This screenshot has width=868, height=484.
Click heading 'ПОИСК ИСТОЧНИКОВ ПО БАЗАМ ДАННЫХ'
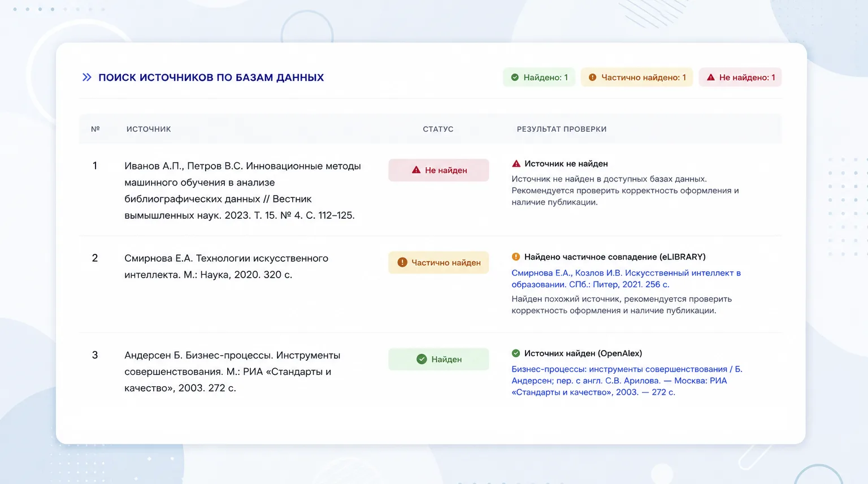(x=211, y=77)
